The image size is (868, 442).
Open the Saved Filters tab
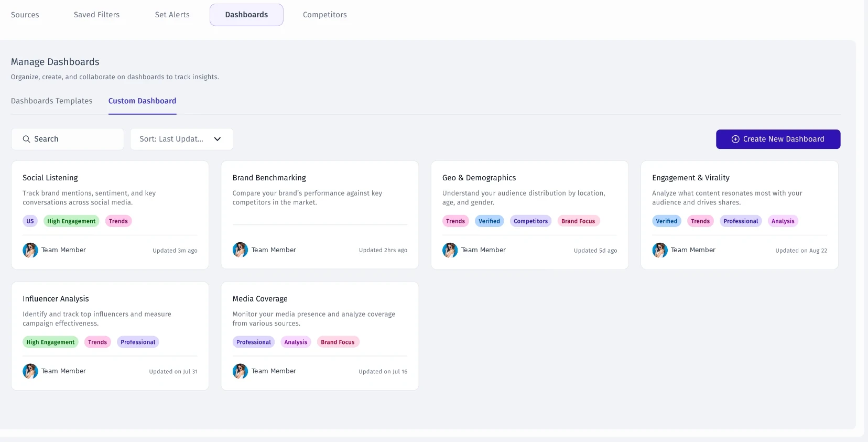click(x=96, y=15)
